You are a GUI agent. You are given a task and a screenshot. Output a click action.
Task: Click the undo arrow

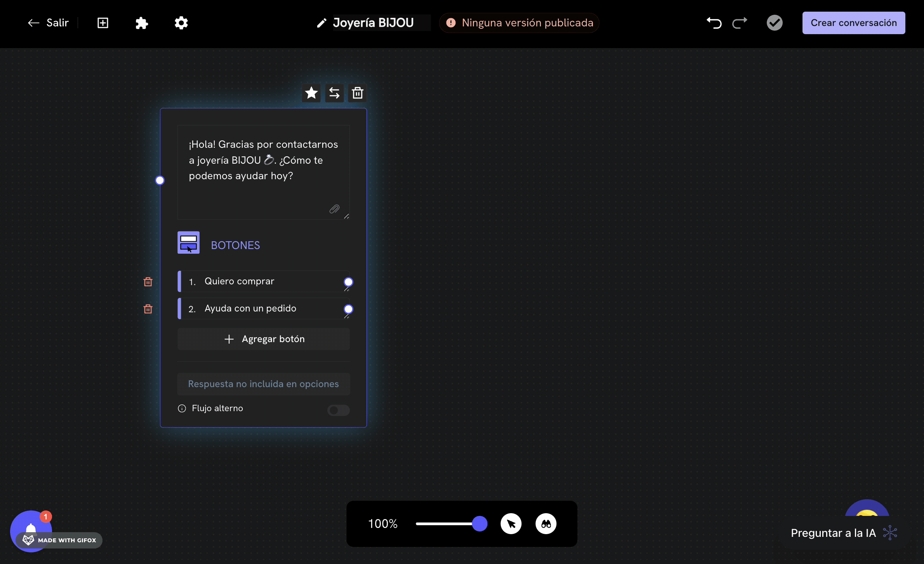coord(714,23)
